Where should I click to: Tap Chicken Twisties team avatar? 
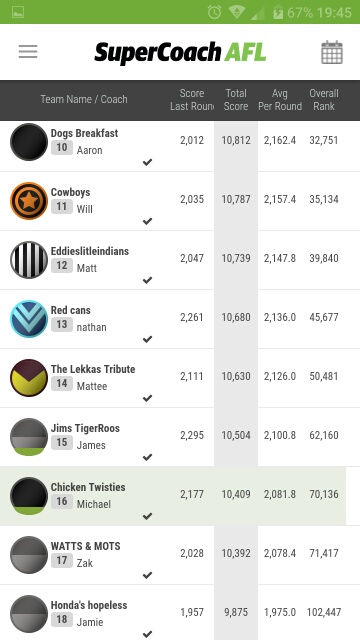pyautogui.click(x=29, y=496)
